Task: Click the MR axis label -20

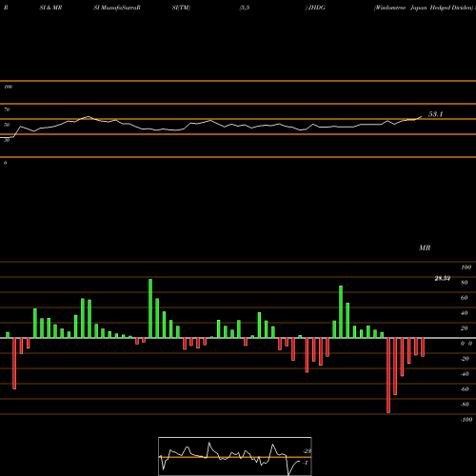Action: 465,359
